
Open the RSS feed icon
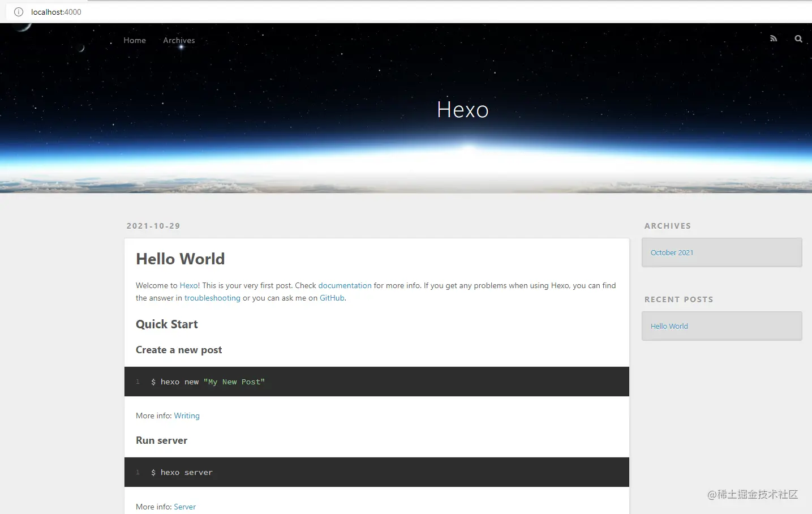tap(774, 38)
